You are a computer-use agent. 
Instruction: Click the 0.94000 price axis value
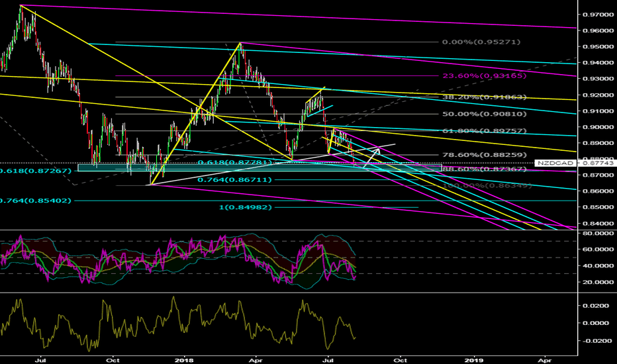(x=598, y=63)
